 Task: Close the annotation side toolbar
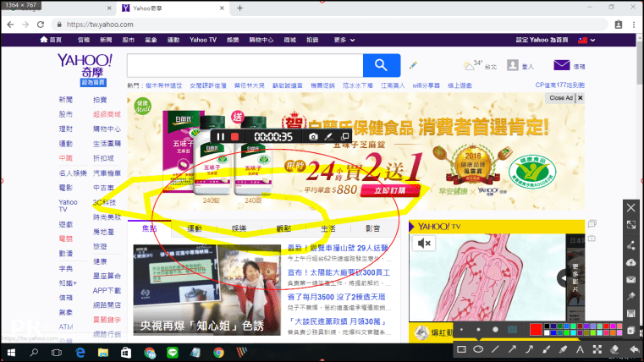[x=631, y=208]
